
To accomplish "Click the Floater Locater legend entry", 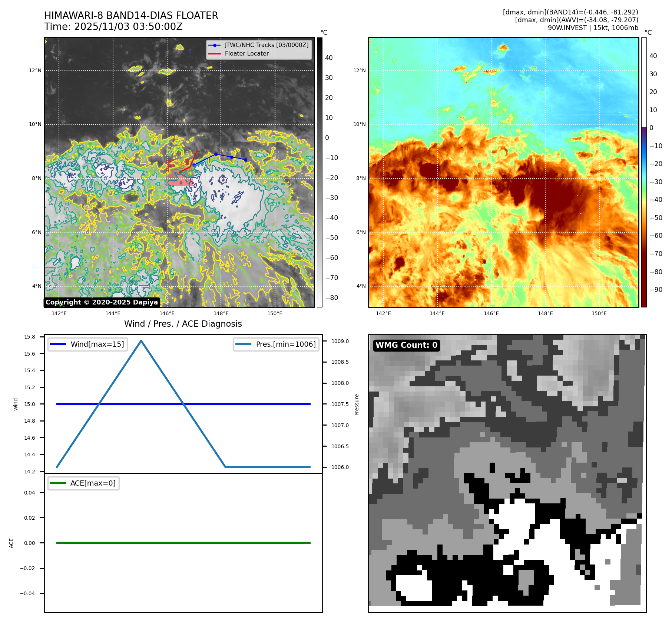I will tap(246, 54).
